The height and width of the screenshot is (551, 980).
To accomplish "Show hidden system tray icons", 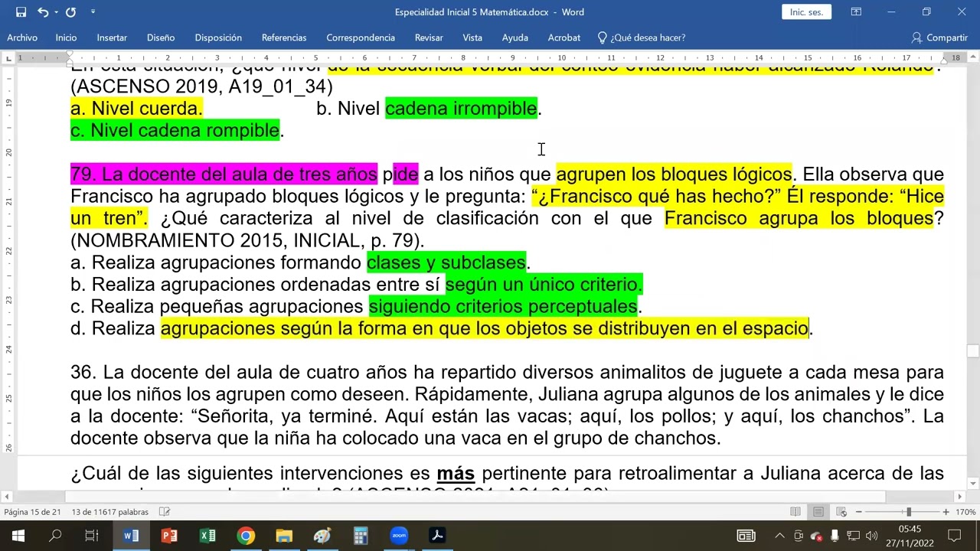I will pos(779,536).
